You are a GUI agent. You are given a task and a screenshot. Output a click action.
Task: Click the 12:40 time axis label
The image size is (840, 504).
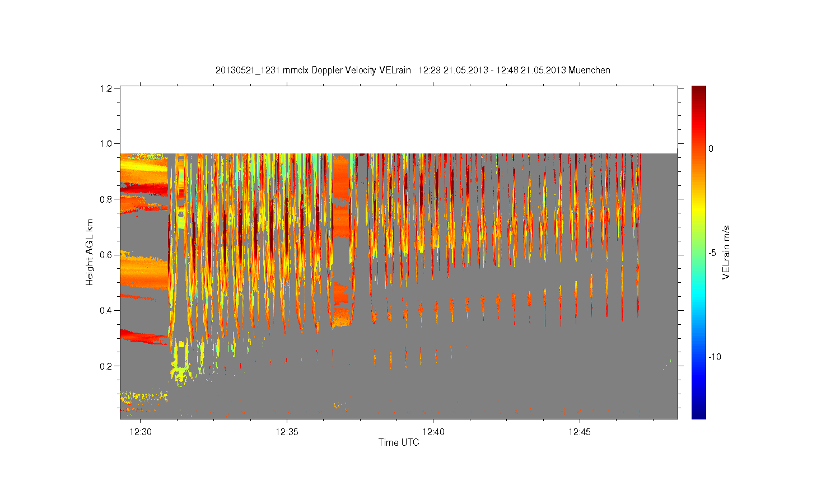433,432
